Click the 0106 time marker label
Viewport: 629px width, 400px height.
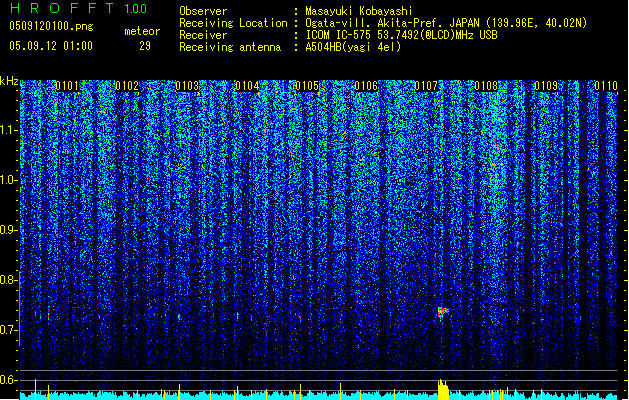click(x=366, y=86)
